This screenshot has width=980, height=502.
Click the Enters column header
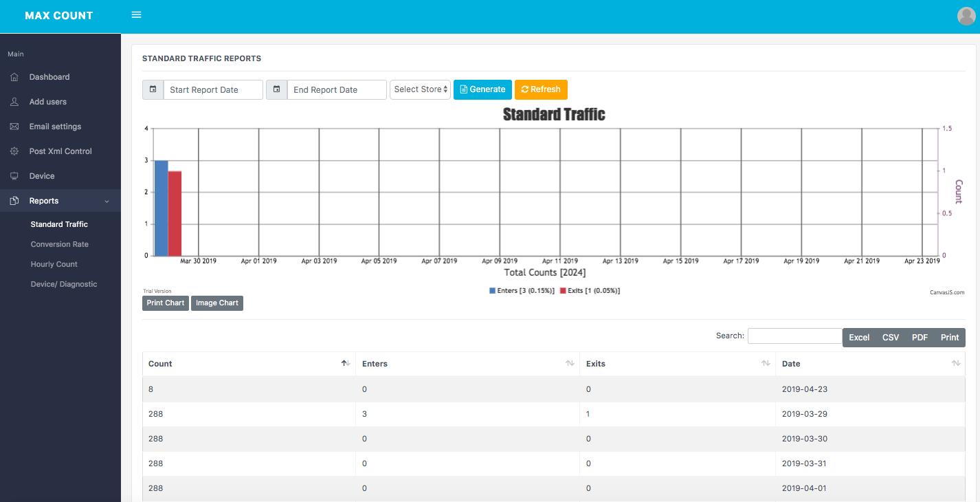(467, 364)
